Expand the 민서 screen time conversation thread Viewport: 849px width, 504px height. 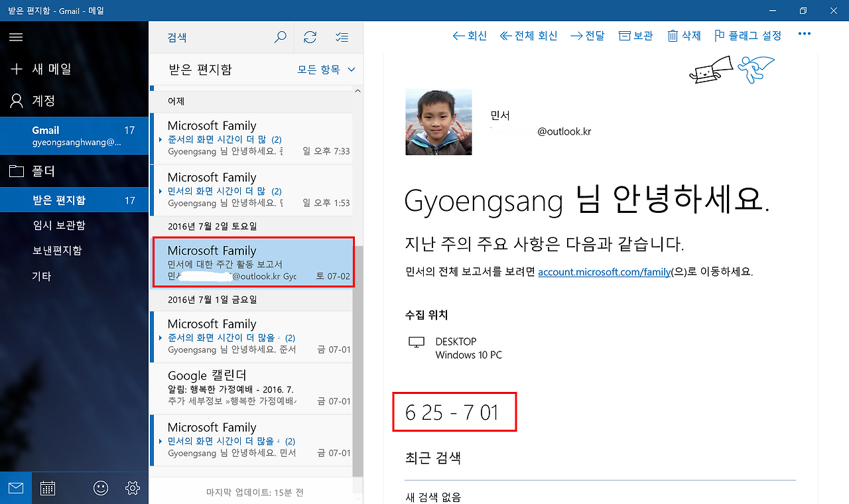coord(159,190)
